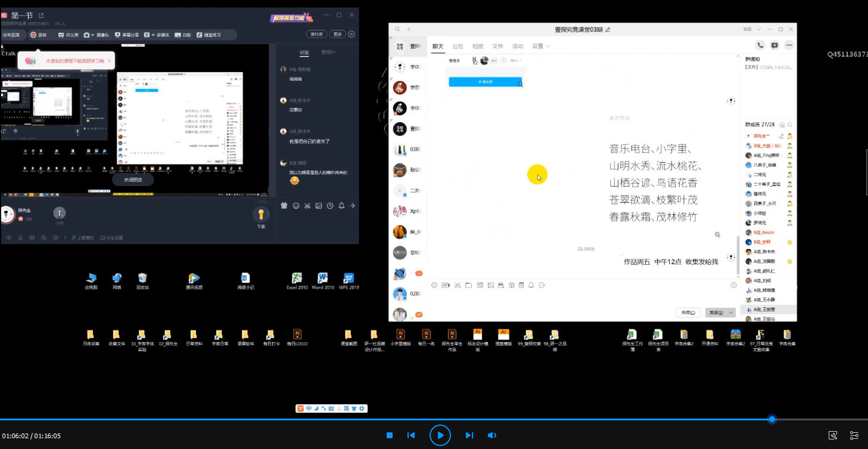
Task: Open the emoji picker in chat toolbar
Action: click(434, 286)
